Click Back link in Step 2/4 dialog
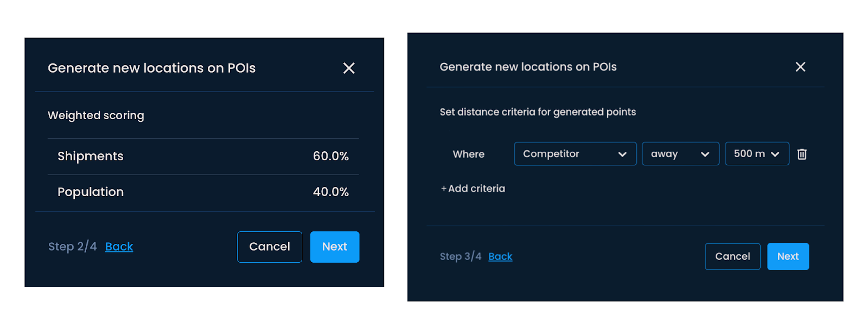The width and height of the screenshot is (868, 331). click(119, 246)
